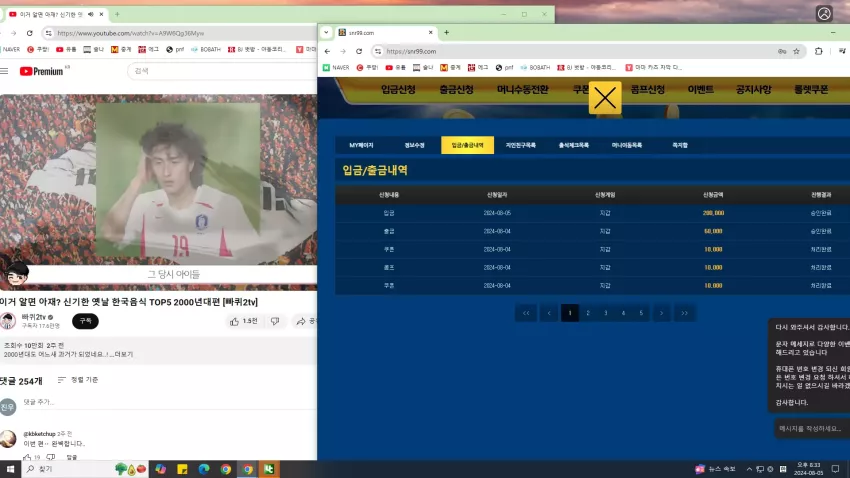Like the @kbketchup comment

[27, 457]
